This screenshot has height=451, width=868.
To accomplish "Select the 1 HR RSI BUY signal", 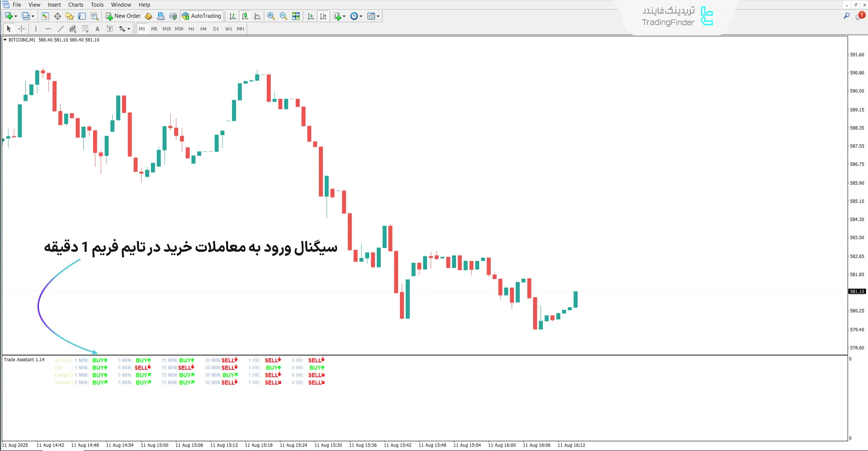I will 273,368.
